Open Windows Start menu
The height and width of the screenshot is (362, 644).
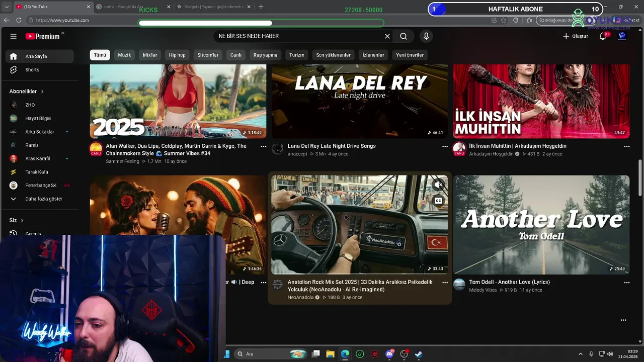(x=227, y=354)
